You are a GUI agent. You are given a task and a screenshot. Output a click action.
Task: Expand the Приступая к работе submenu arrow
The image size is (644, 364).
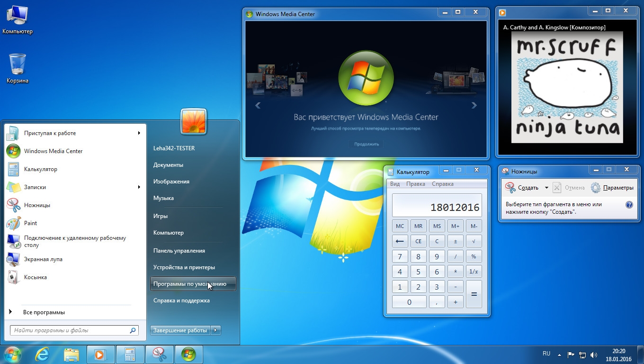[x=139, y=133]
